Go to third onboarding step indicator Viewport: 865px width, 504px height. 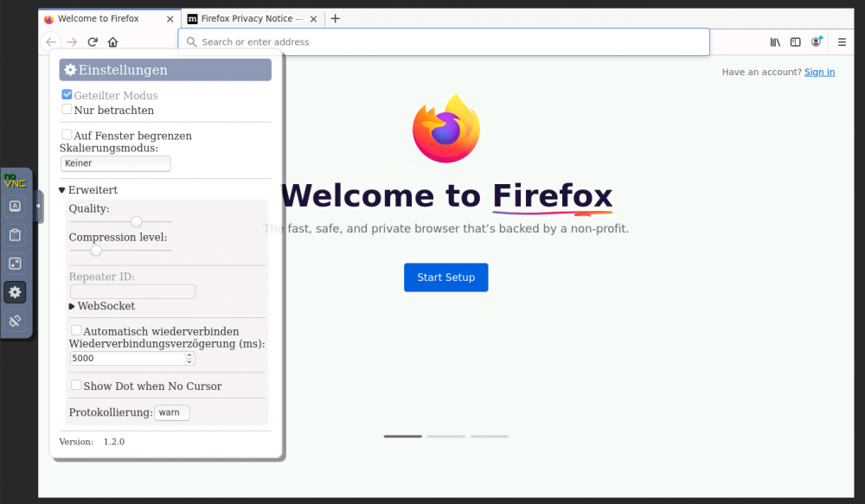pos(490,437)
